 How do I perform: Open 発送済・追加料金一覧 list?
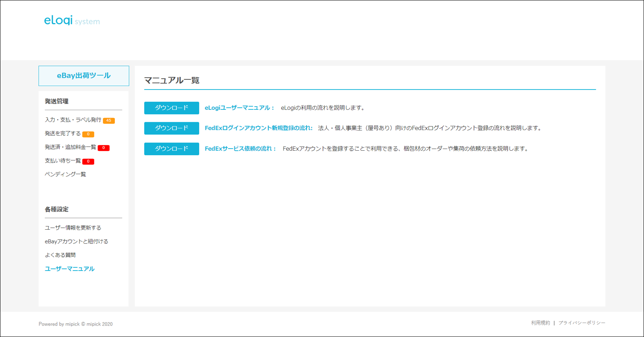pyautogui.click(x=70, y=147)
